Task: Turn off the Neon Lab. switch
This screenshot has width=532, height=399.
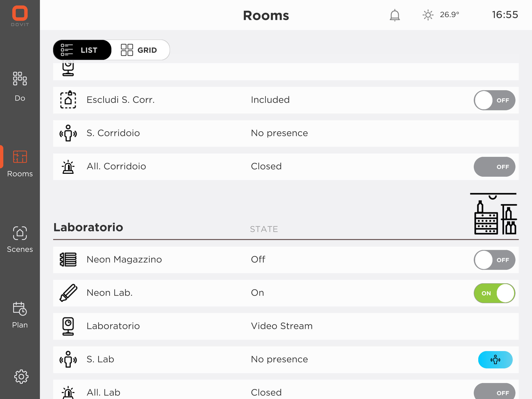Action: pyautogui.click(x=494, y=293)
